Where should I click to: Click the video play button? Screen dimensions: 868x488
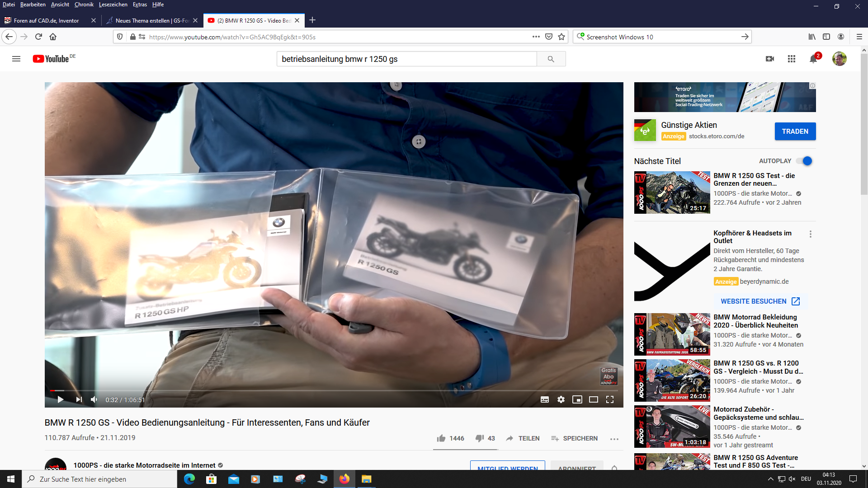60,399
